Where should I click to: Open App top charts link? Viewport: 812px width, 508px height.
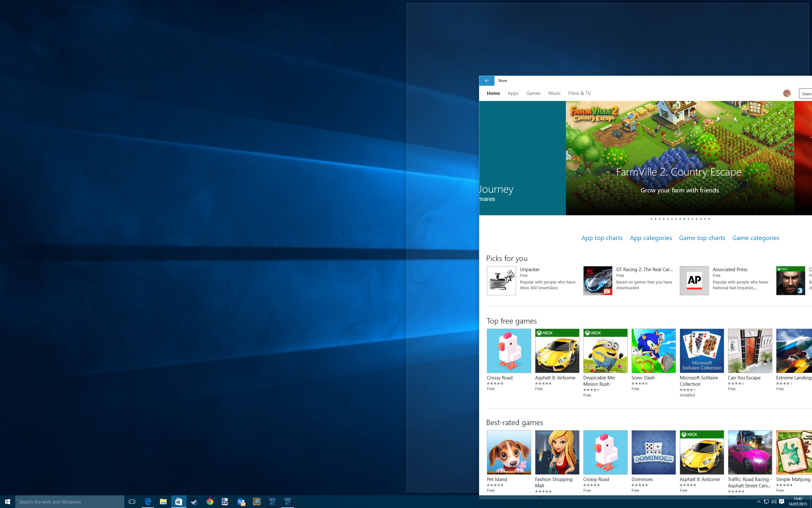click(x=602, y=238)
